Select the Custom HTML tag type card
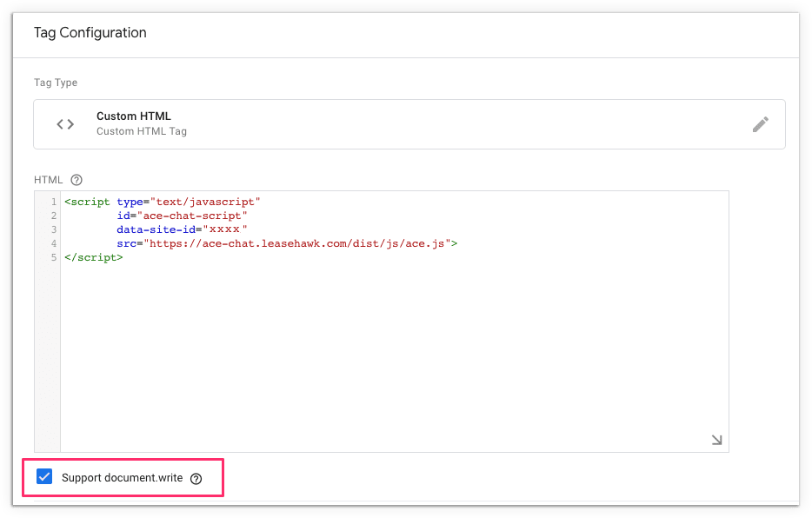 [x=409, y=124]
